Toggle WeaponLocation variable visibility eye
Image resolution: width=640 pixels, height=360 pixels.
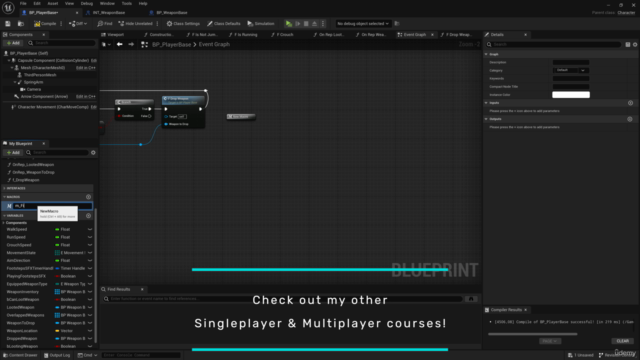click(x=90, y=331)
